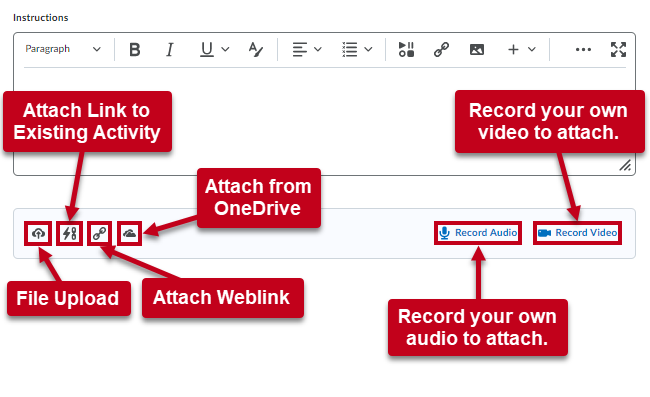Attach a file from OneDrive icon

pos(130,233)
